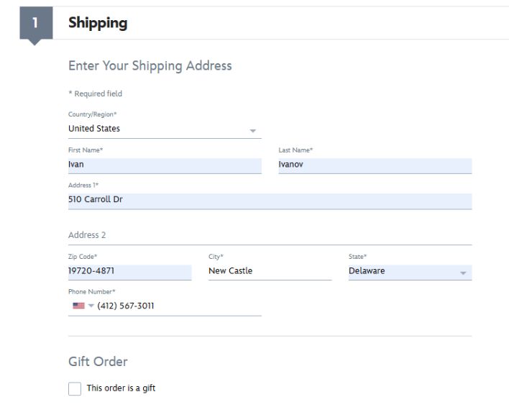Click the 'Enter Your Shipping Address' heading

[150, 65]
